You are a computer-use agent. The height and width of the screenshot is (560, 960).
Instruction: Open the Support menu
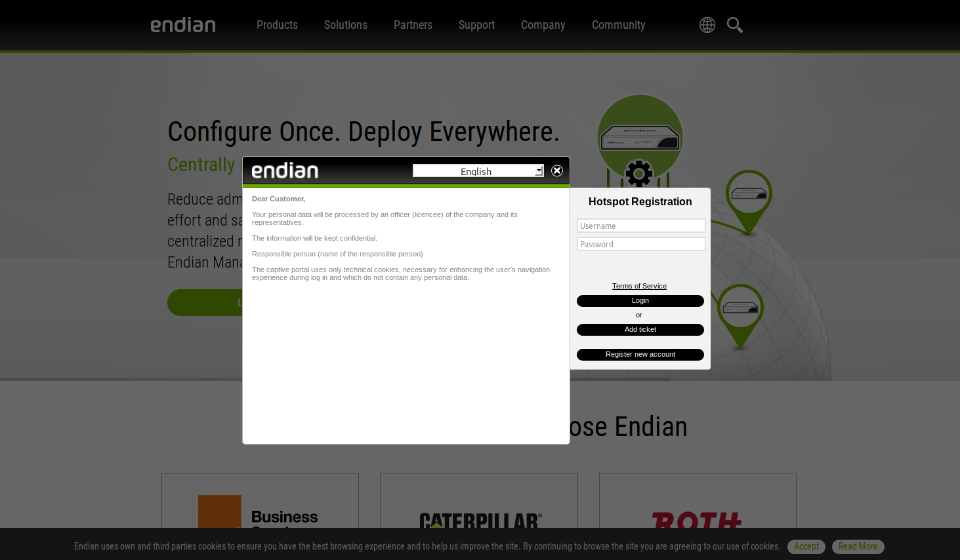pyautogui.click(x=476, y=25)
